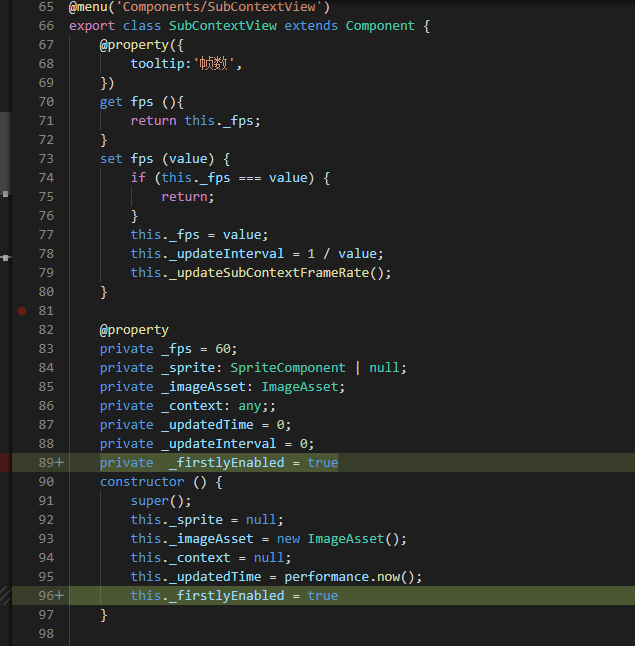Click the super() call on line 91
The height and width of the screenshot is (646, 635).
point(157,501)
